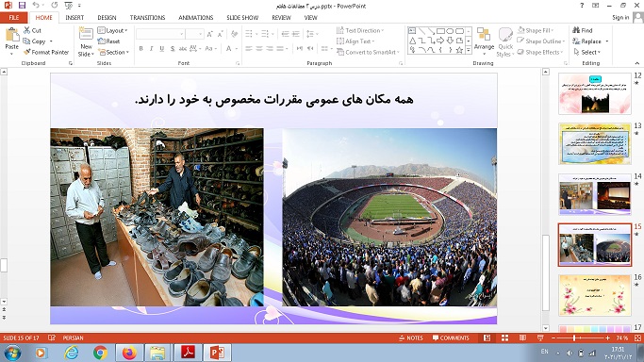Click the zoom slider handle
Screen dimensions: 644x362
[574, 337]
